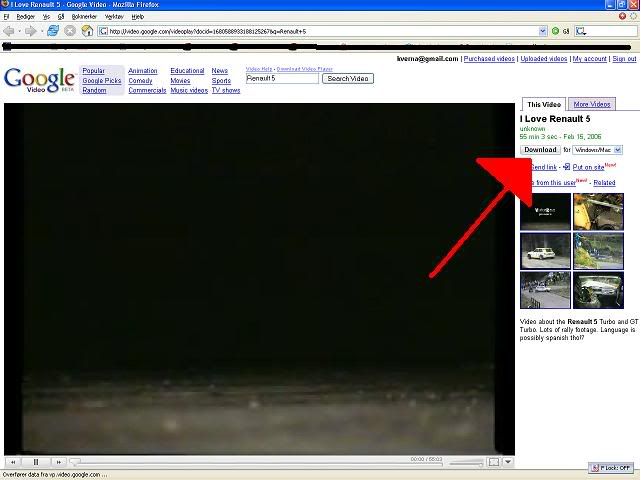Click the Put on site link
Viewport: 641px width, 480px height.
588,167
